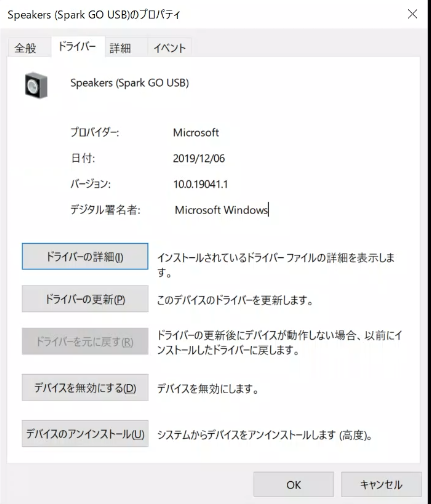Click the disabled ドライバーを元に戻す button
This screenshot has height=504, width=431.
coord(85,341)
